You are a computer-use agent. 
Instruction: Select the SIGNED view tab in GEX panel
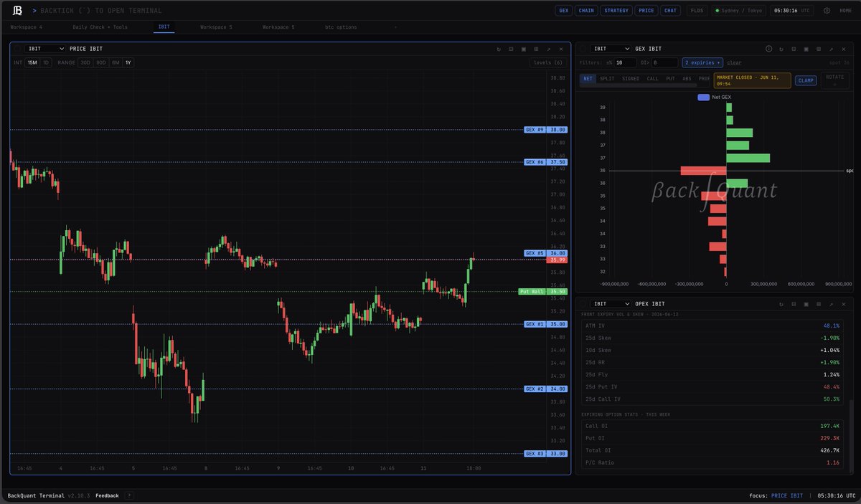pos(631,79)
